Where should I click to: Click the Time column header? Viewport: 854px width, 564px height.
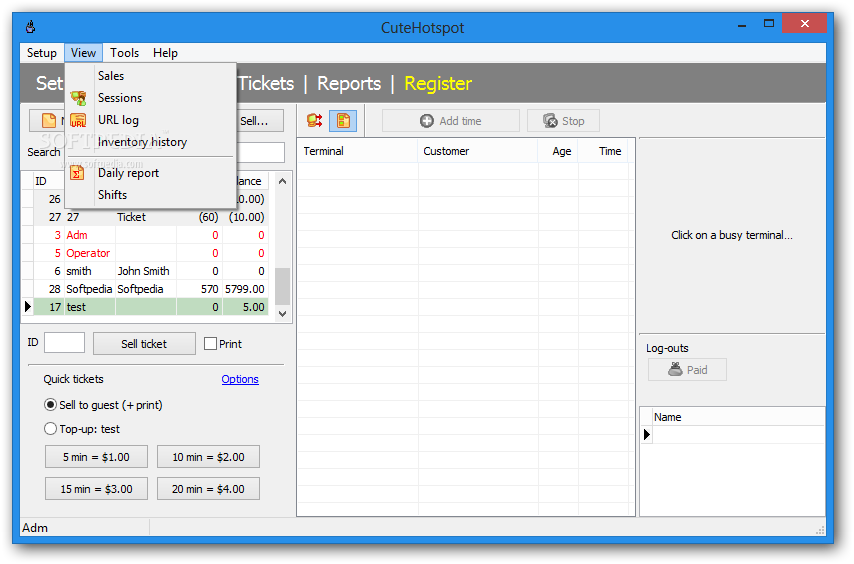[603, 151]
